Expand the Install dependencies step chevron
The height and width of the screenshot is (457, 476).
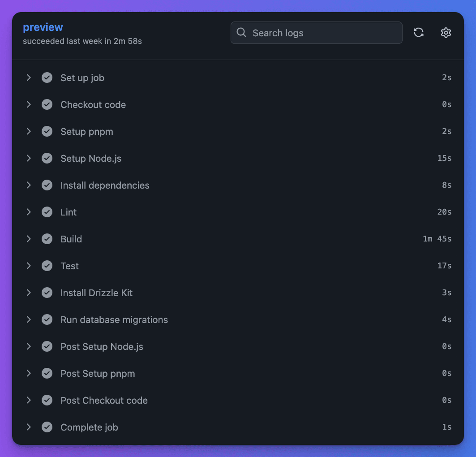pyautogui.click(x=29, y=185)
